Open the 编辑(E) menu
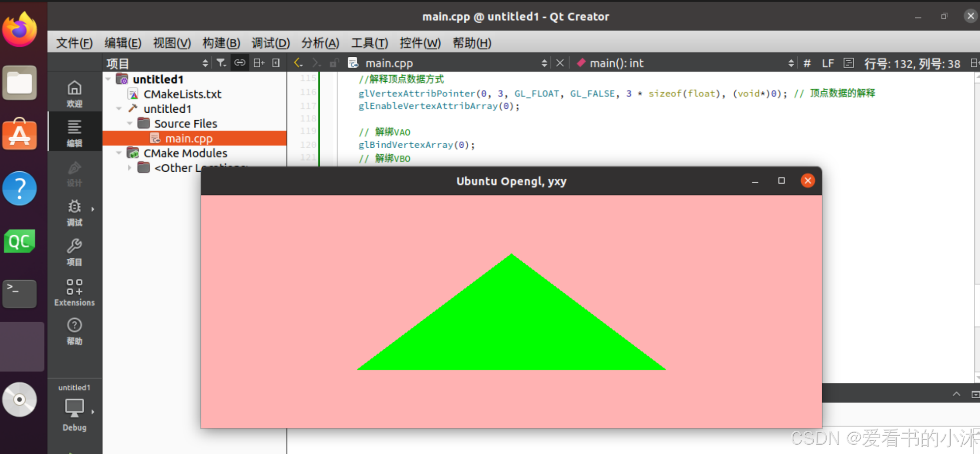 click(x=123, y=43)
